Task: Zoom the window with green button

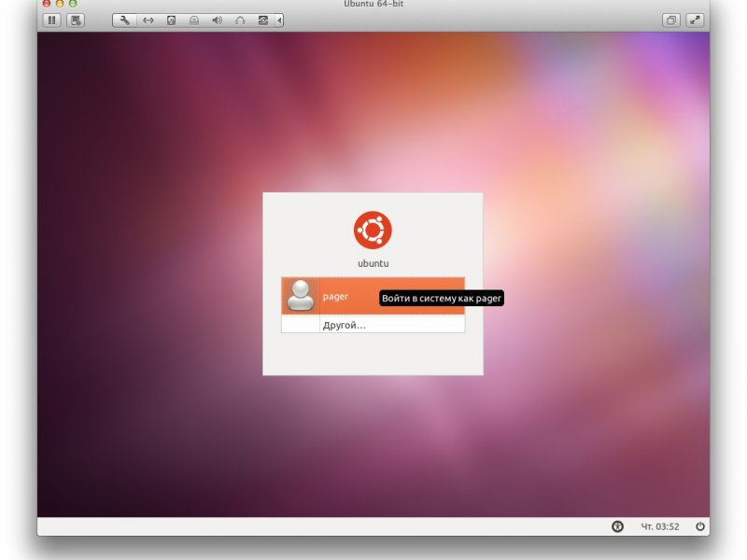Action: (73, 4)
